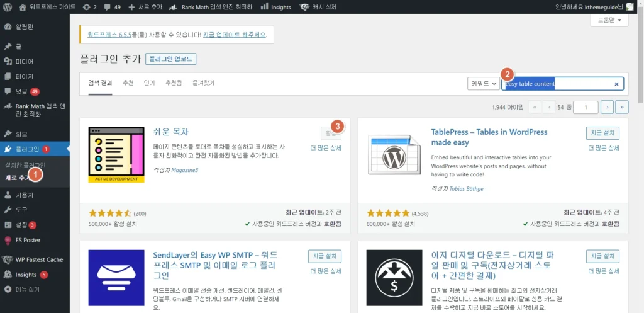Expand the 도움말 help dropdown
Viewport: 644px width, 313px height.
coord(609,20)
